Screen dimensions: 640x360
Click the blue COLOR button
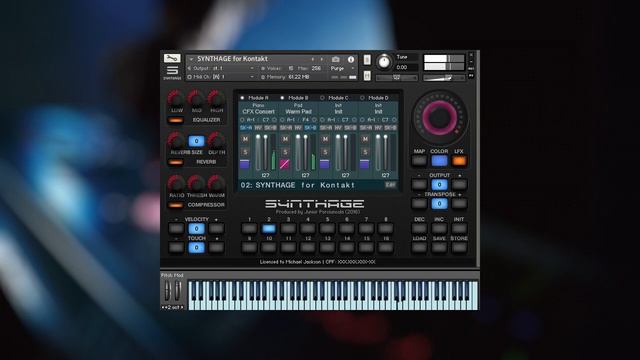click(x=439, y=161)
